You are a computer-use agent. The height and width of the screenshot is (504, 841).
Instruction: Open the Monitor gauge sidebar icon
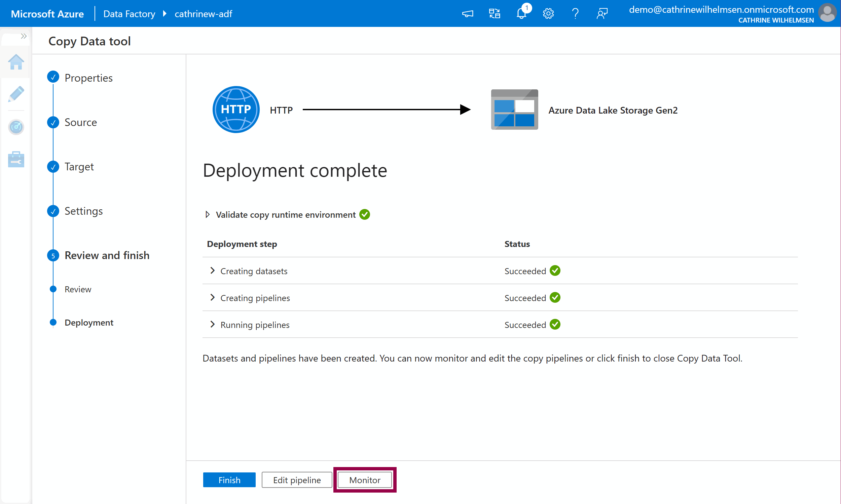(x=16, y=127)
